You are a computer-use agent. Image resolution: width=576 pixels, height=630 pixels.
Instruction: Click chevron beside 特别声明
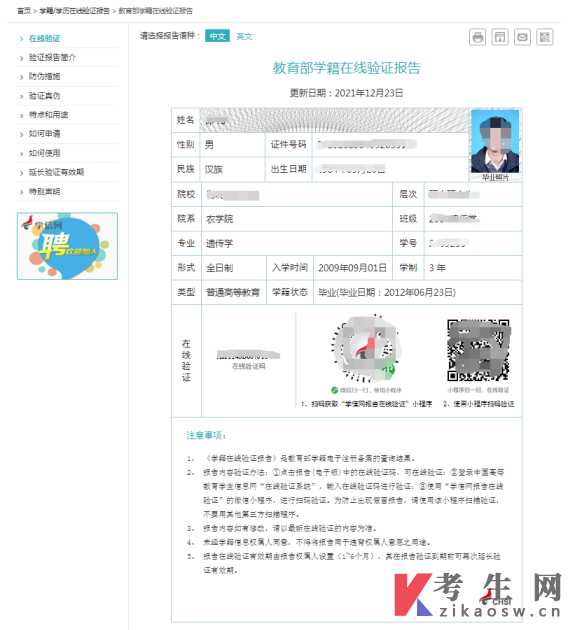click(21, 192)
